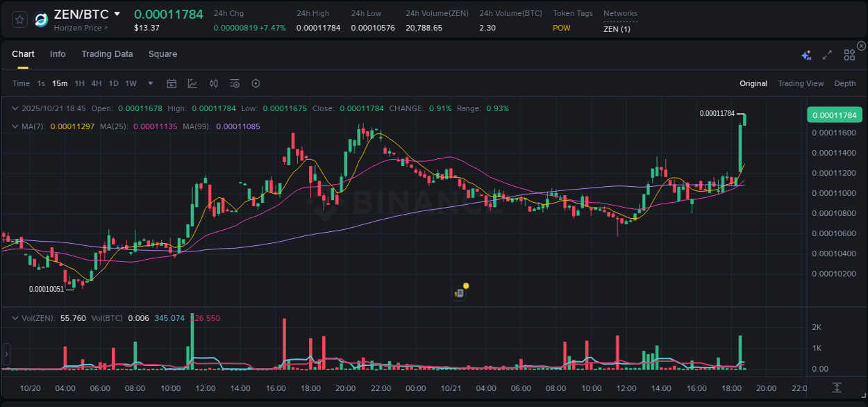Image resolution: width=868 pixels, height=407 pixels.
Task: Open the widgets grid panel
Action: [x=849, y=54]
